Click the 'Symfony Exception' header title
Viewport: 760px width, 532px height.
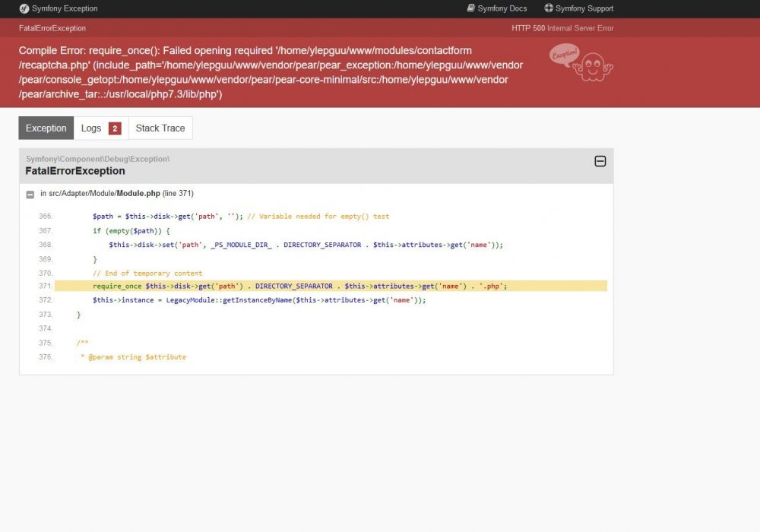[x=65, y=8]
